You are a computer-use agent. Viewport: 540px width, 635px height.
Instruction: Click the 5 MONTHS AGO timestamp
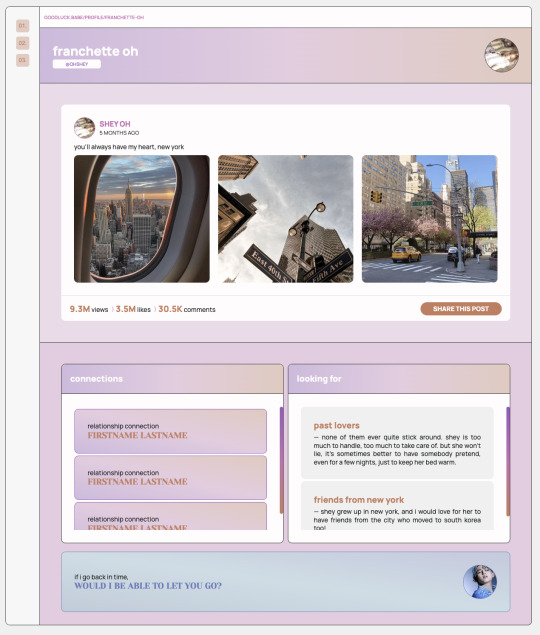point(119,133)
